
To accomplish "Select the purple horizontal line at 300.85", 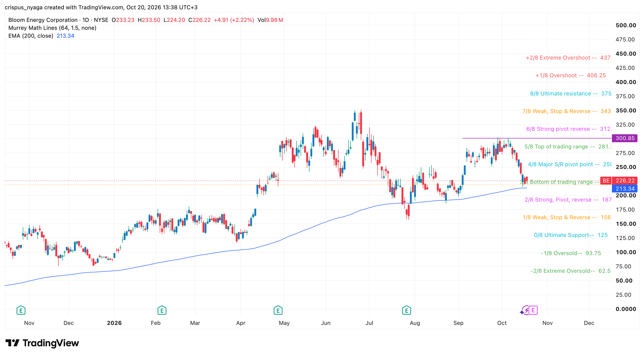I will coord(537,138).
